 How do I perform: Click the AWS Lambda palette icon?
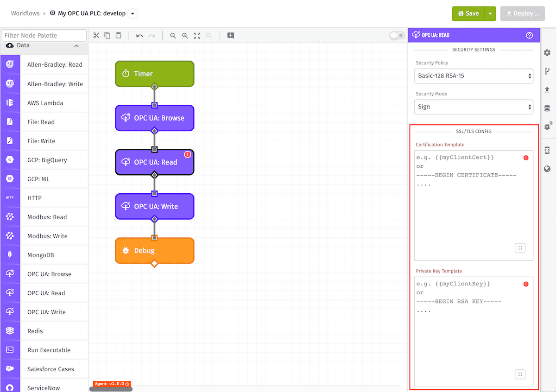[x=10, y=103]
